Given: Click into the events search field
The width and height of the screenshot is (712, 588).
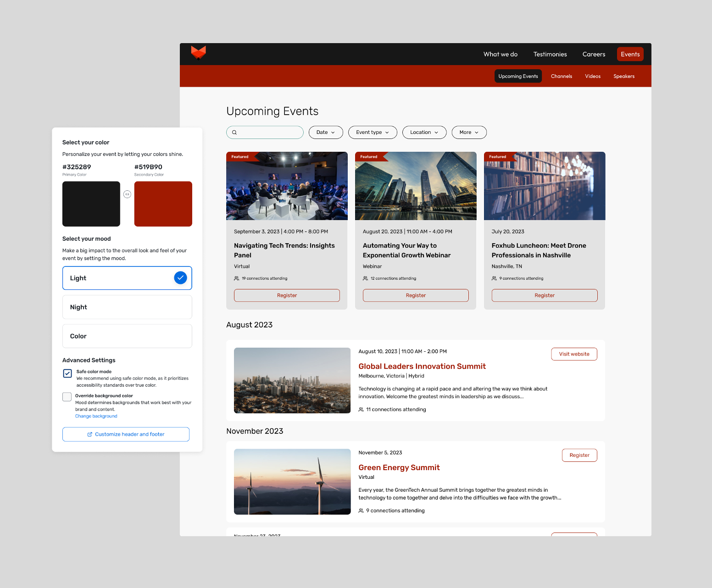Looking at the screenshot, I should coord(265,133).
